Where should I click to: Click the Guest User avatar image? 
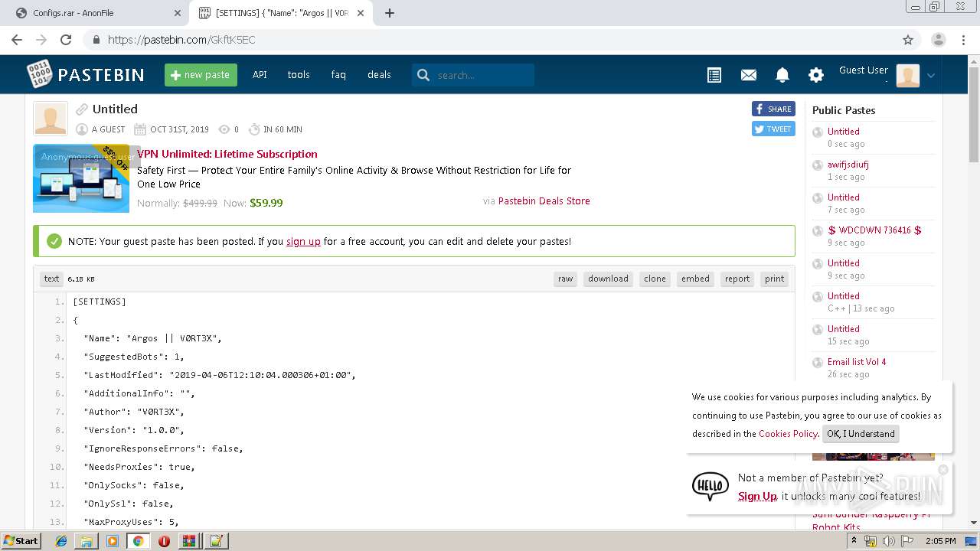pos(908,75)
